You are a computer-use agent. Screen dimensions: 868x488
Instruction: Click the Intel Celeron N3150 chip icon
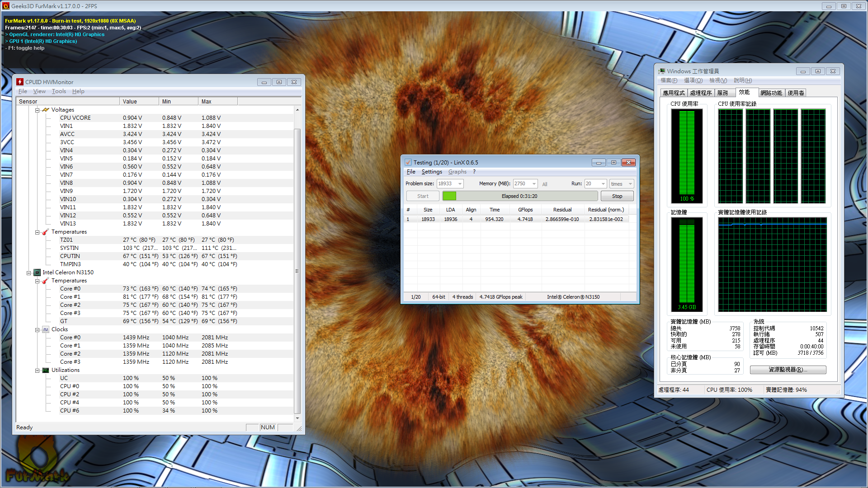[37, 272]
